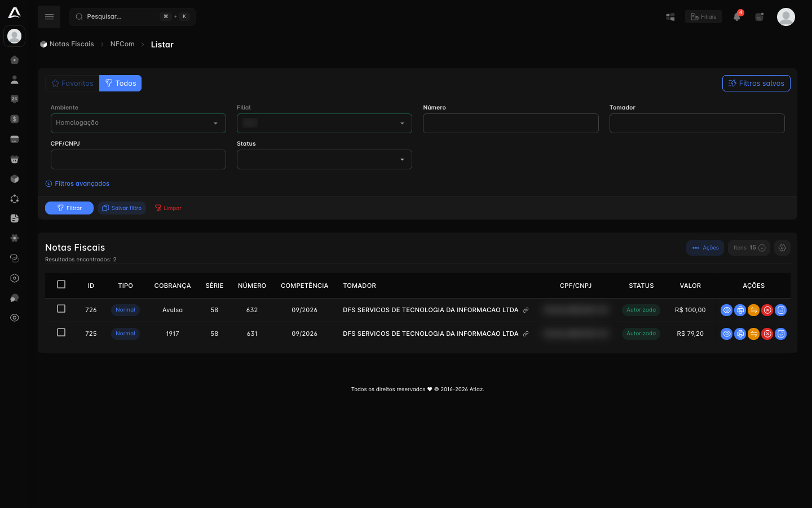
Task: Tick the select-all header checkbox
Action: click(61, 284)
